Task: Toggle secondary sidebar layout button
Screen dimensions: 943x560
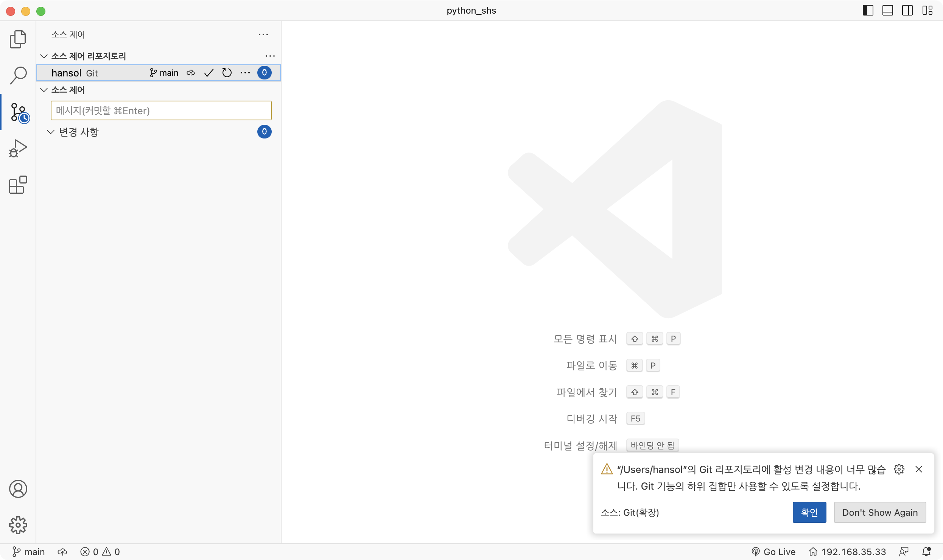Action: pyautogui.click(x=907, y=10)
